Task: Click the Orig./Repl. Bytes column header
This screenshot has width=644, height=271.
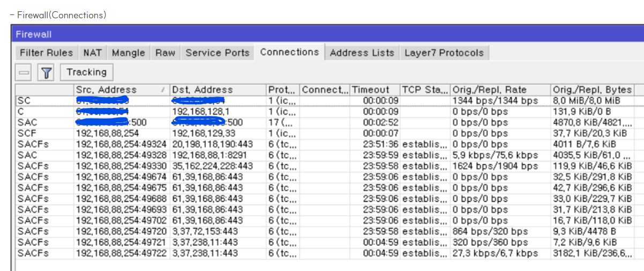Action: [592, 90]
